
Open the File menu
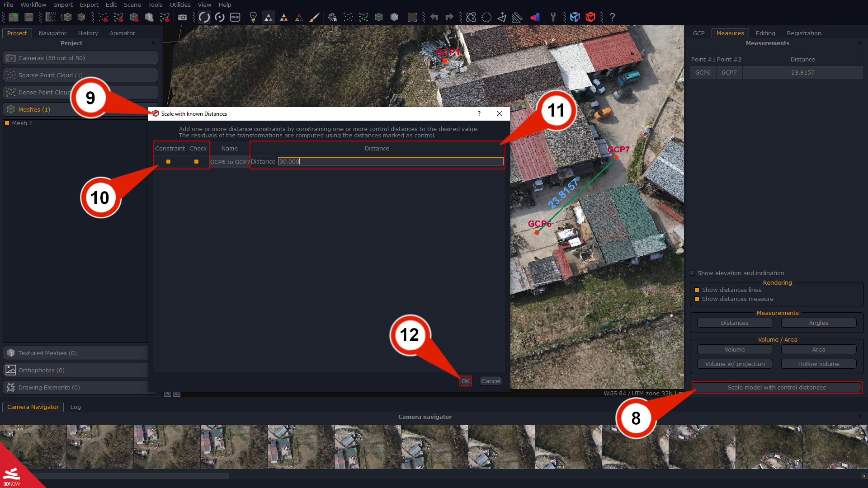click(x=8, y=5)
